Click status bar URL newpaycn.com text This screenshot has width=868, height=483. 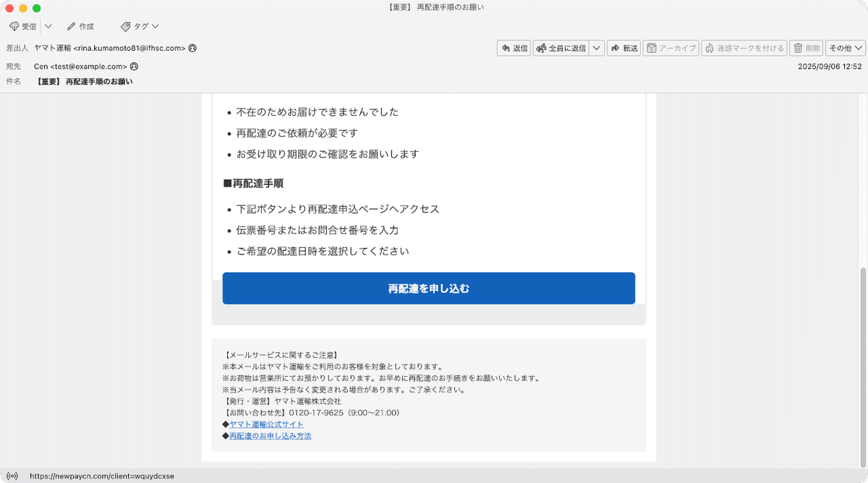101,476
